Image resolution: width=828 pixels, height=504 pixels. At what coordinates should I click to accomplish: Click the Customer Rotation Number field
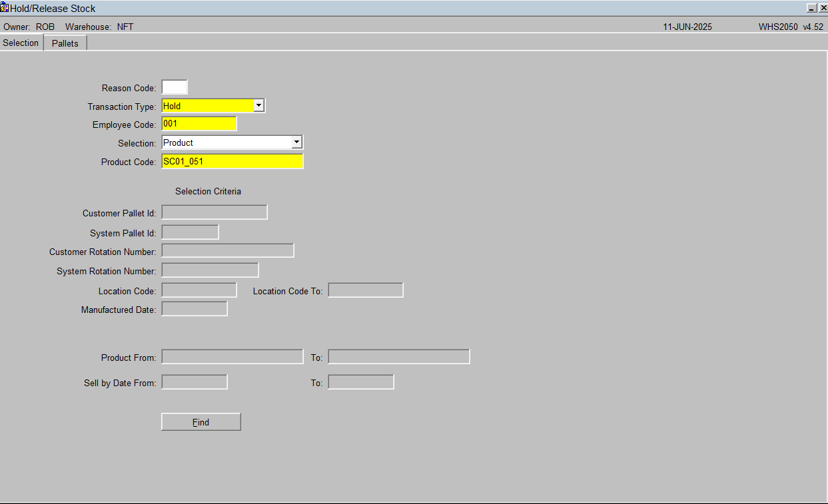(228, 250)
